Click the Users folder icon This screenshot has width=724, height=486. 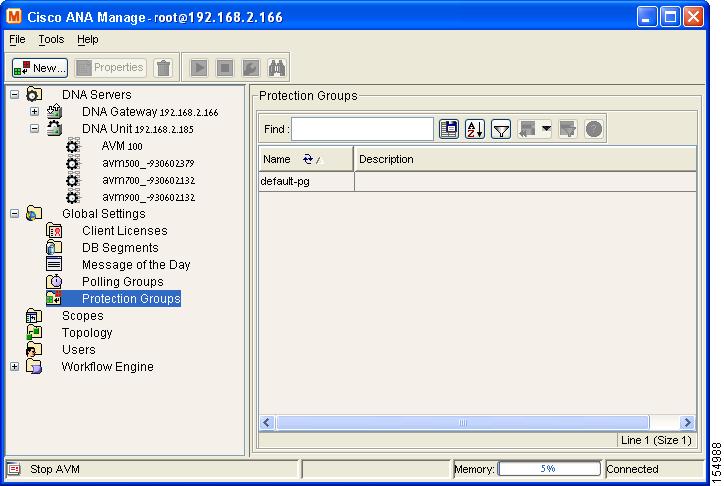click(x=34, y=349)
